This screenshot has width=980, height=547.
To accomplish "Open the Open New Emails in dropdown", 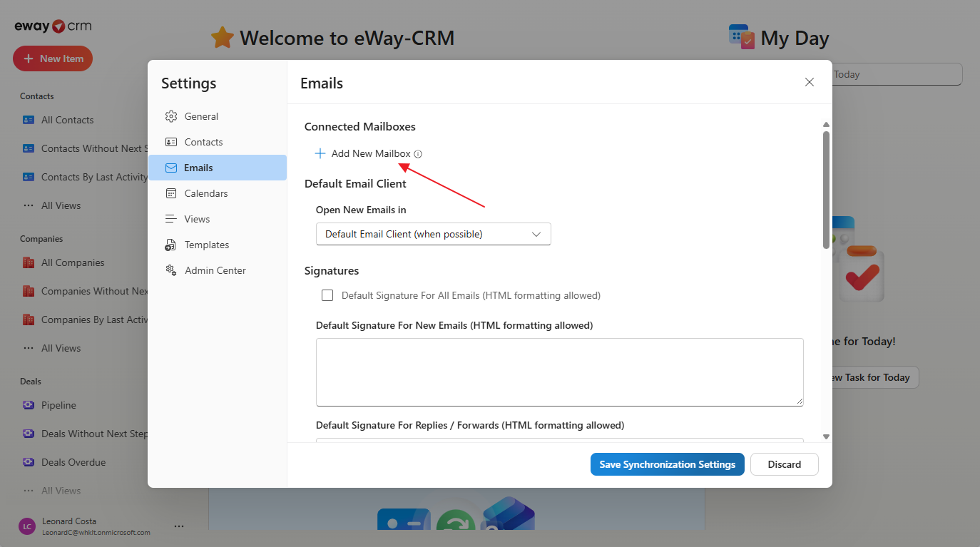I will pos(434,234).
